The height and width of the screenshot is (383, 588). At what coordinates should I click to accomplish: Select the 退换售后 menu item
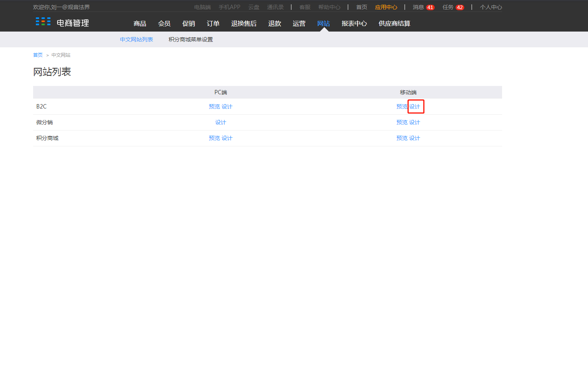[x=244, y=24]
